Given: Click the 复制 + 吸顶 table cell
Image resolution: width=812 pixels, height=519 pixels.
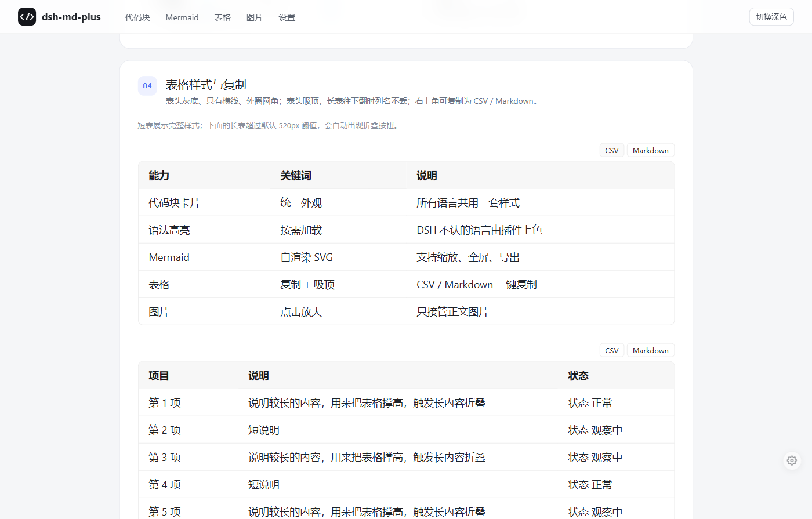Looking at the screenshot, I should point(338,284).
